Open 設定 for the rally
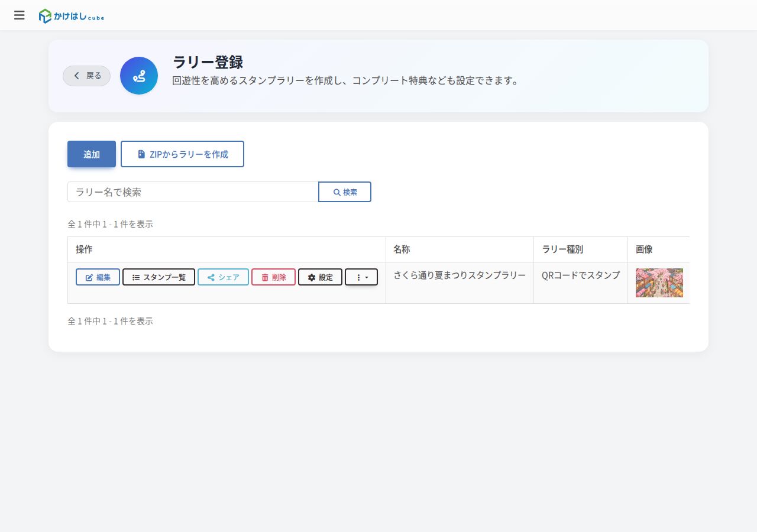 click(x=320, y=277)
